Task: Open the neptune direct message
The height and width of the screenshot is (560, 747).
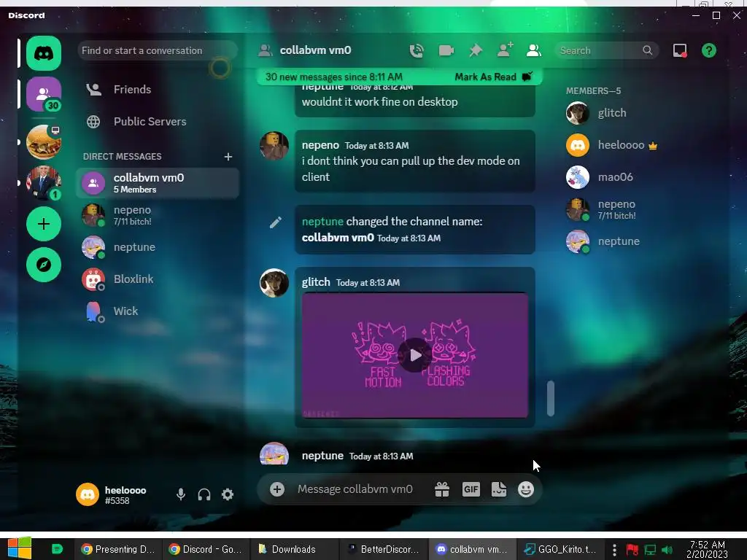Action: pos(158,247)
